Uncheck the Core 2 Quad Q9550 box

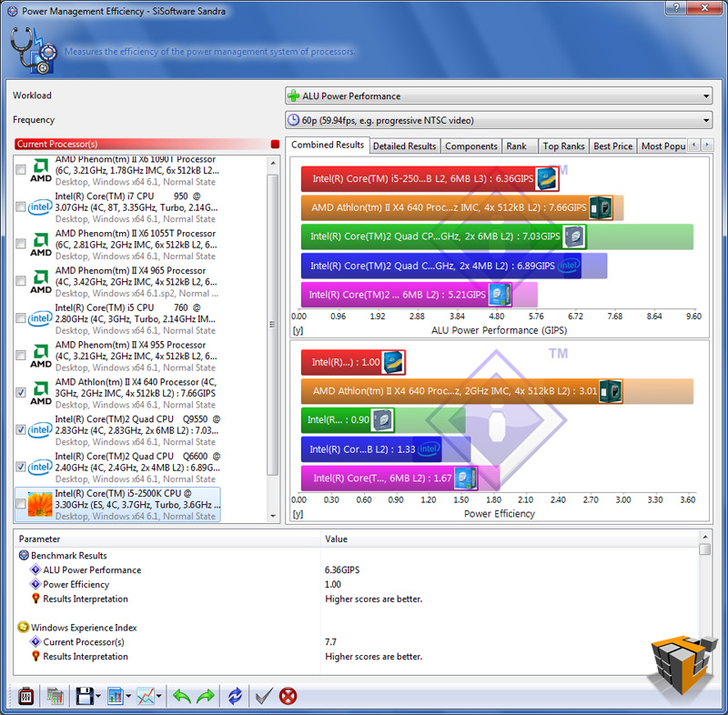click(x=20, y=429)
